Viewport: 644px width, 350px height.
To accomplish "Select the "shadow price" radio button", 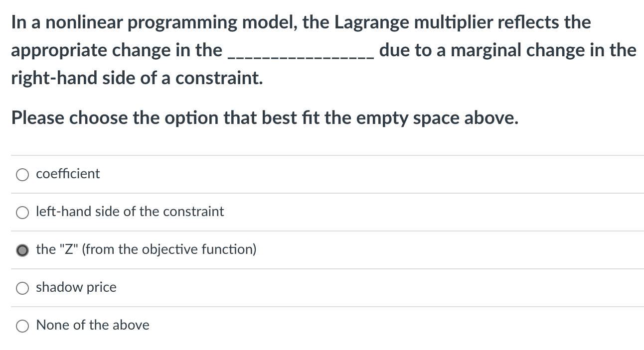I will (22, 288).
